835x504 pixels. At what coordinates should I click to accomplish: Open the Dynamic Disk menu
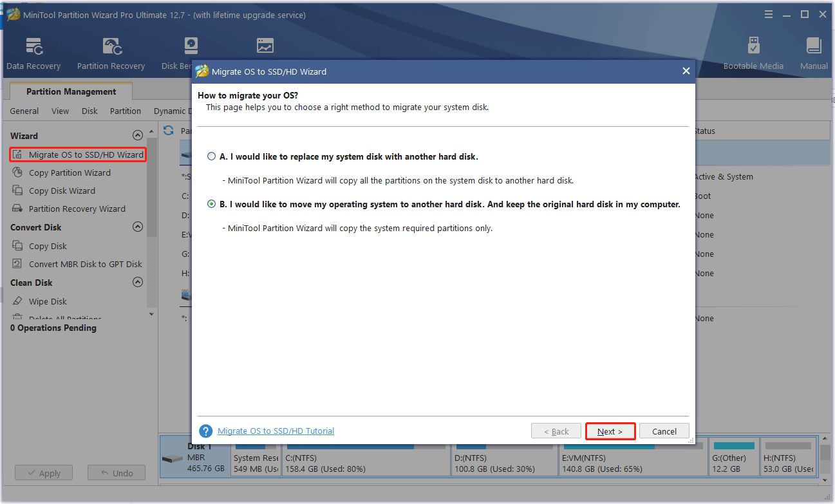pyautogui.click(x=171, y=111)
